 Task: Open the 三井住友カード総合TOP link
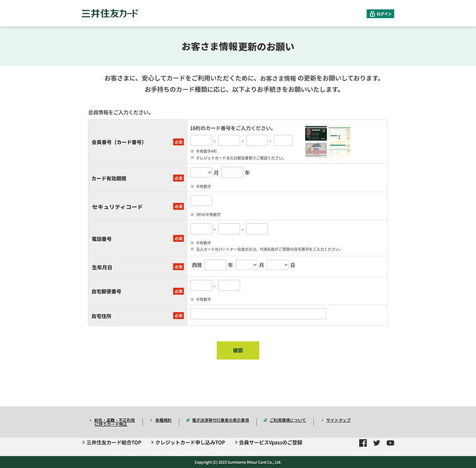[113, 443]
